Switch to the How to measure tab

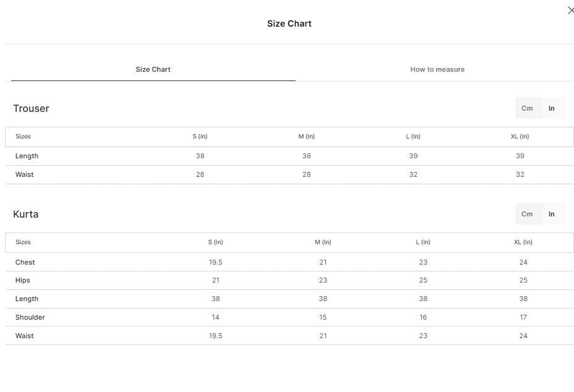437,69
